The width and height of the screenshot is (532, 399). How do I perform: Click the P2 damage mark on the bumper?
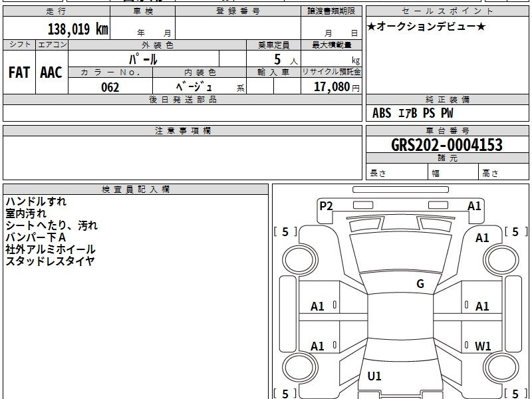tap(326, 206)
